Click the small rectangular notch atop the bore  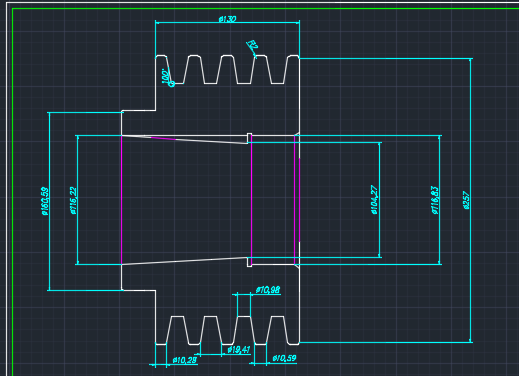coord(249,138)
